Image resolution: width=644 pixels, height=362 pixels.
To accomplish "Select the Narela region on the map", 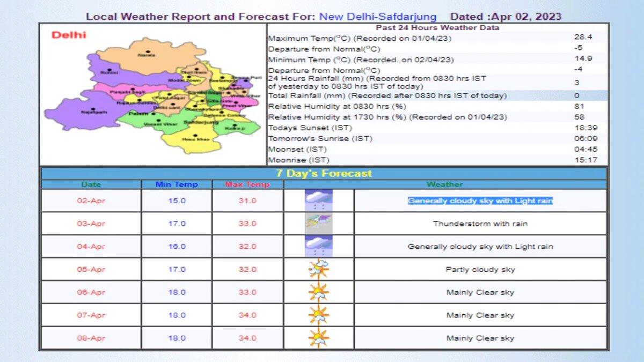I will pyautogui.click(x=142, y=56).
